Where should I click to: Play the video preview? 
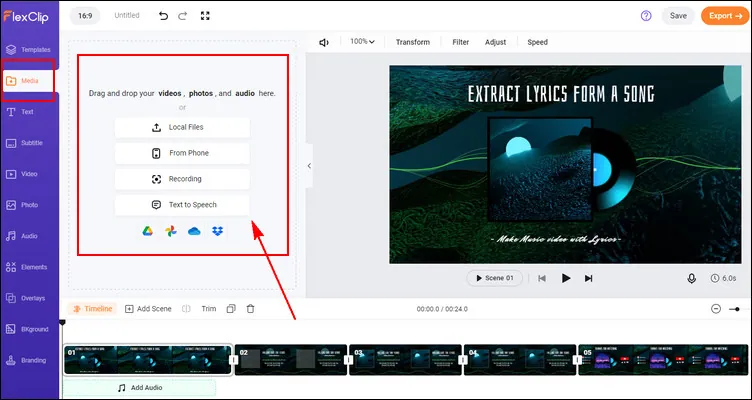(566, 278)
